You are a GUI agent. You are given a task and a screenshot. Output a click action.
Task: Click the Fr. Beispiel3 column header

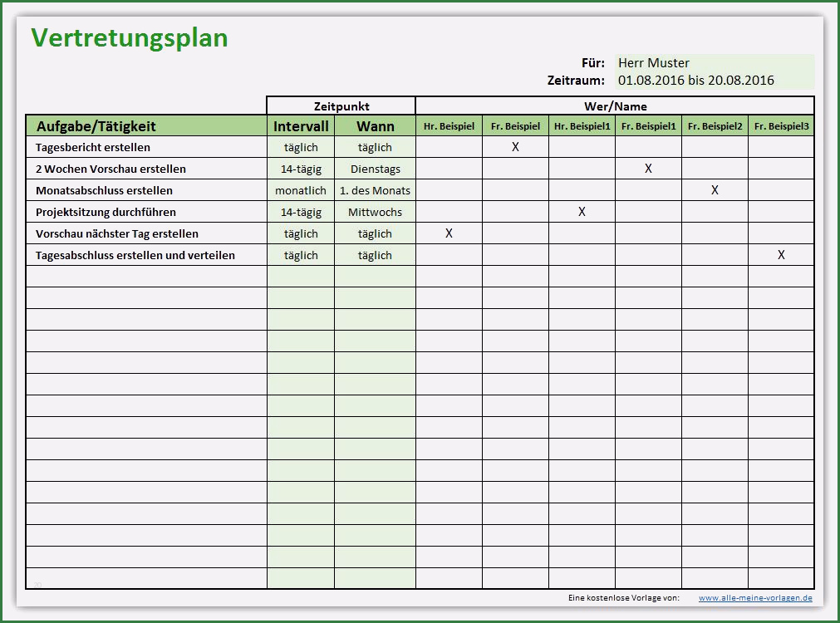click(x=781, y=126)
